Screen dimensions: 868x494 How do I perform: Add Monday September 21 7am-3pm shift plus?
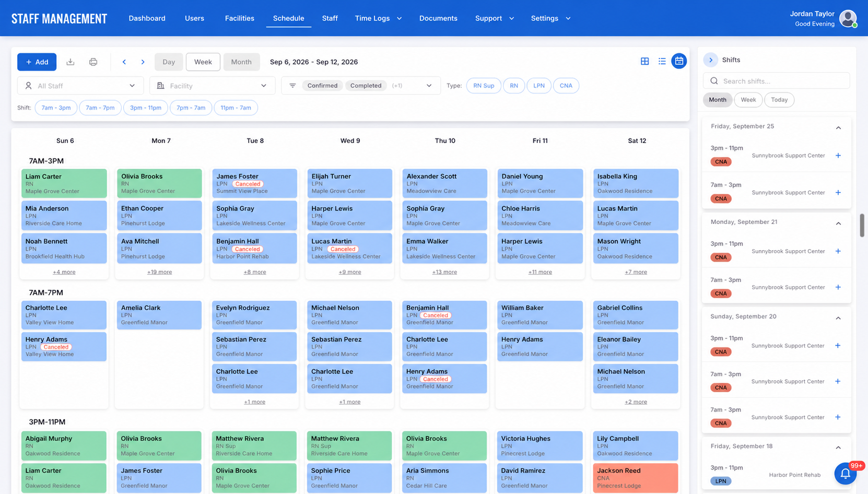point(838,287)
